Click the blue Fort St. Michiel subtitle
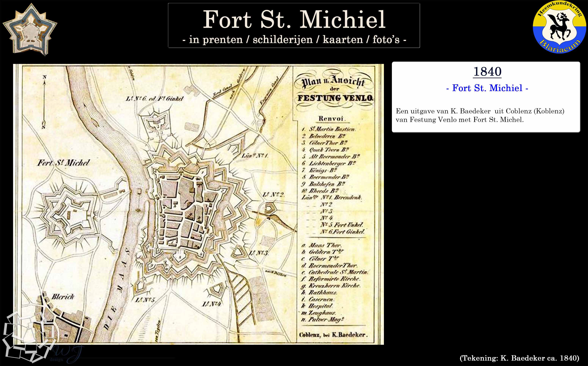The width and height of the screenshot is (588, 366). [487, 88]
